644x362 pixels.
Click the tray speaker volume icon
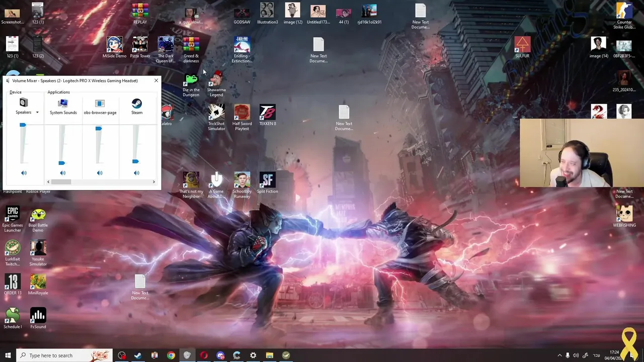576,355
